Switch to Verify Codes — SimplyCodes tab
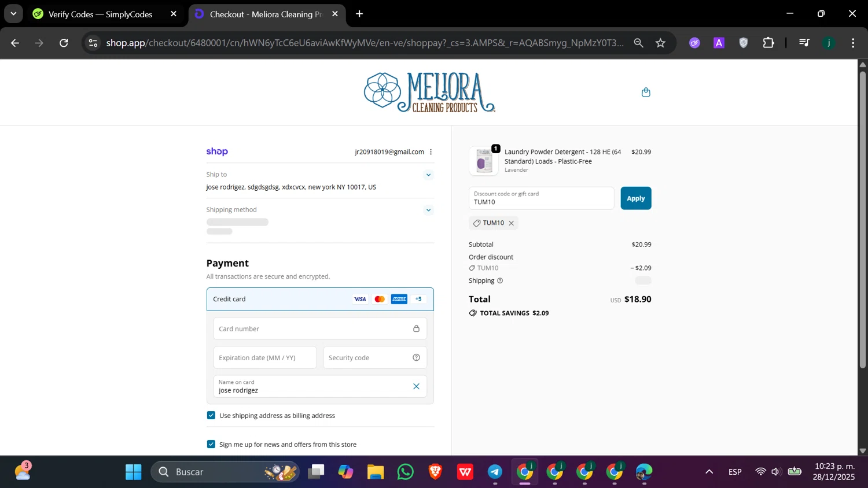 pyautogui.click(x=100, y=14)
